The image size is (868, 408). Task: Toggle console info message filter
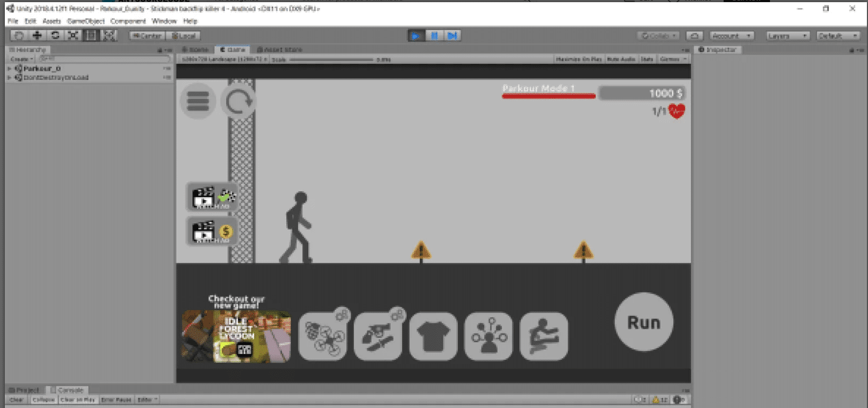click(640, 399)
